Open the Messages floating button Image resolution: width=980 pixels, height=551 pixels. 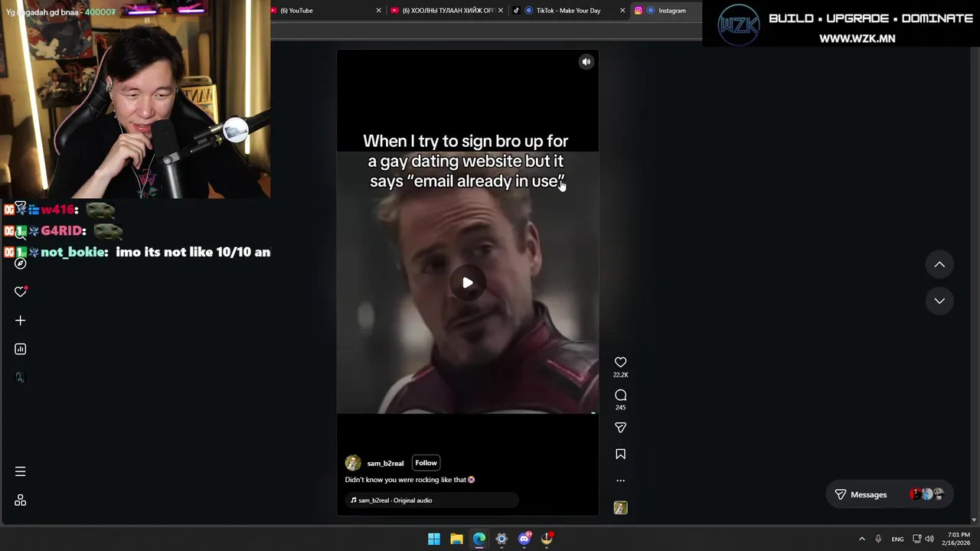click(x=890, y=494)
